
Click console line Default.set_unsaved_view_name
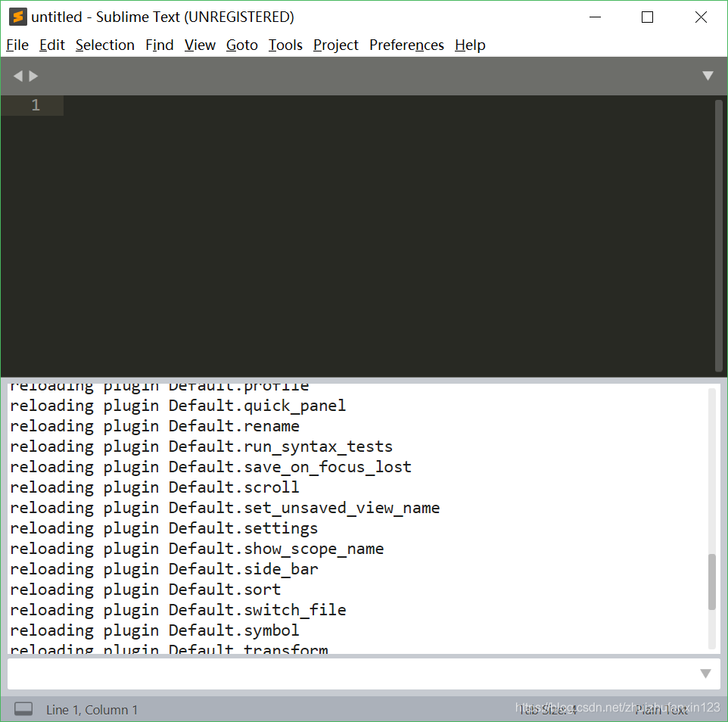click(x=225, y=508)
